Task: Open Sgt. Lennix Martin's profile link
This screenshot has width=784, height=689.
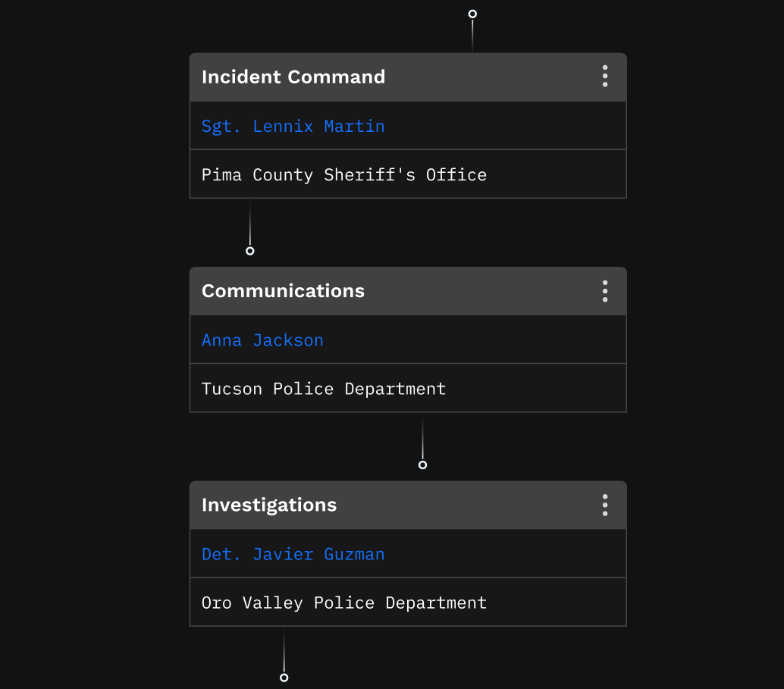Action: coord(293,126)
